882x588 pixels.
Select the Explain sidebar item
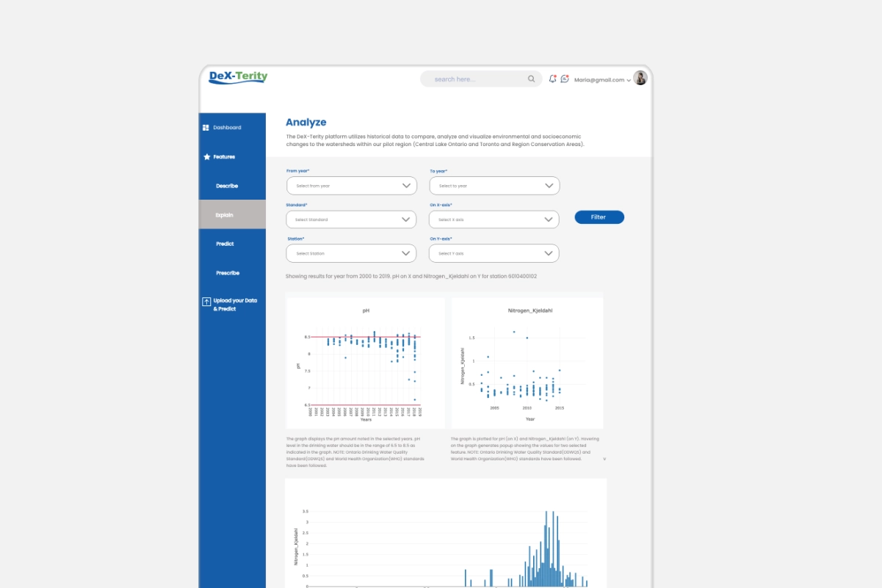pyautogui.click(x=232, y=214)
